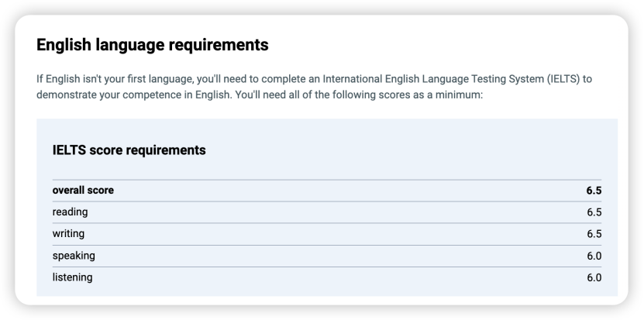Screen dimensions: 644x320
Task: Click the reading score value 6.5
Action: [594, 212]
